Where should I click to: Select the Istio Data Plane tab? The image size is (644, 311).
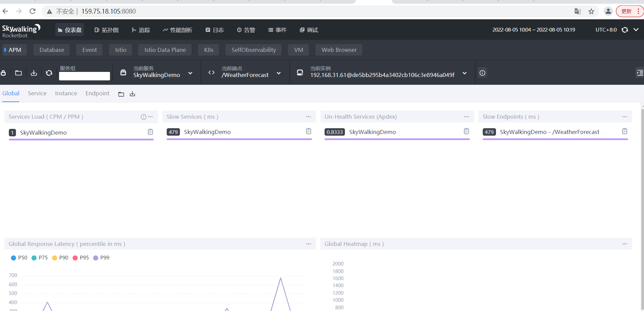click(x=165, y=50)
